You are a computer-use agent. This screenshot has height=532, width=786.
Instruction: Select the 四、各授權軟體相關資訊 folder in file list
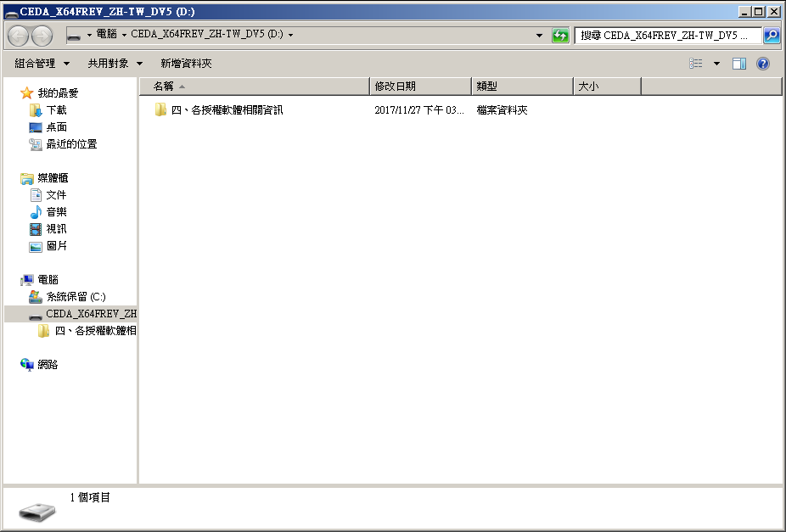tap(227, 110)
